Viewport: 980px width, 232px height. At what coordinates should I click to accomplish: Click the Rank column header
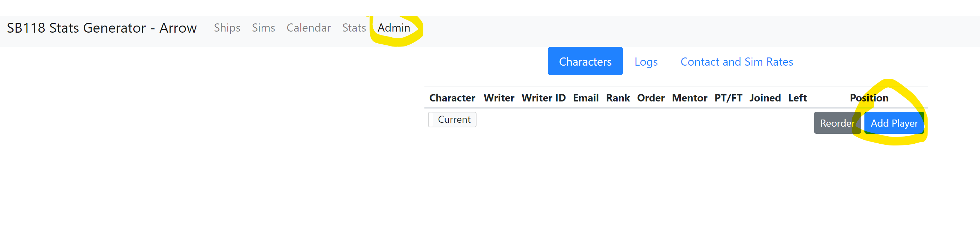point(618,98)
